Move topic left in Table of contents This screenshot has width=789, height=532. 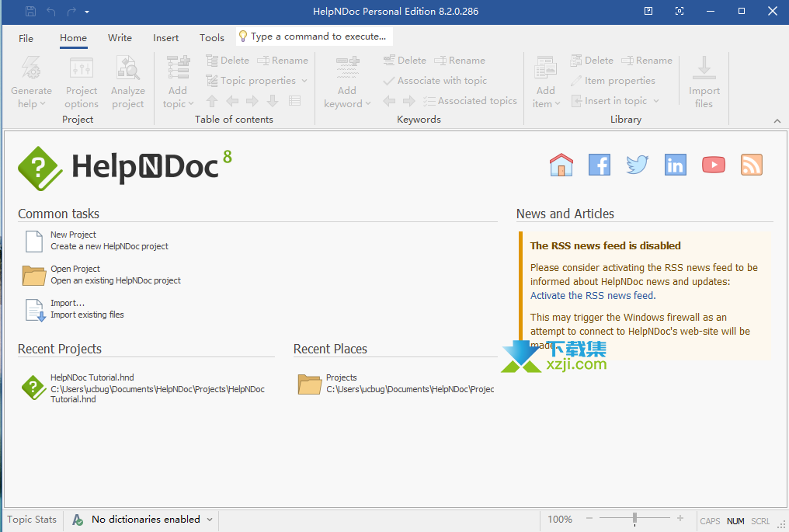(x=232, y=101)
